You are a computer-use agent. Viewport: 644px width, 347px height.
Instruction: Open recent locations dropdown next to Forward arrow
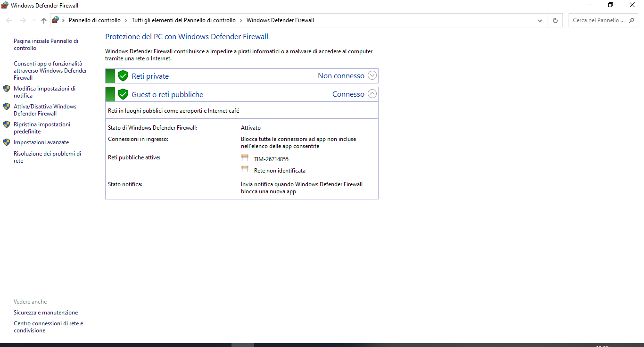(x=34, y=20)
